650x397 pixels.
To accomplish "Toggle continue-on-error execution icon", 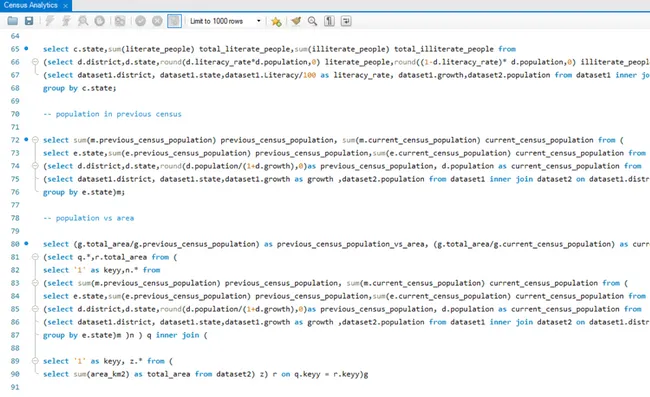I will (120, 21).
